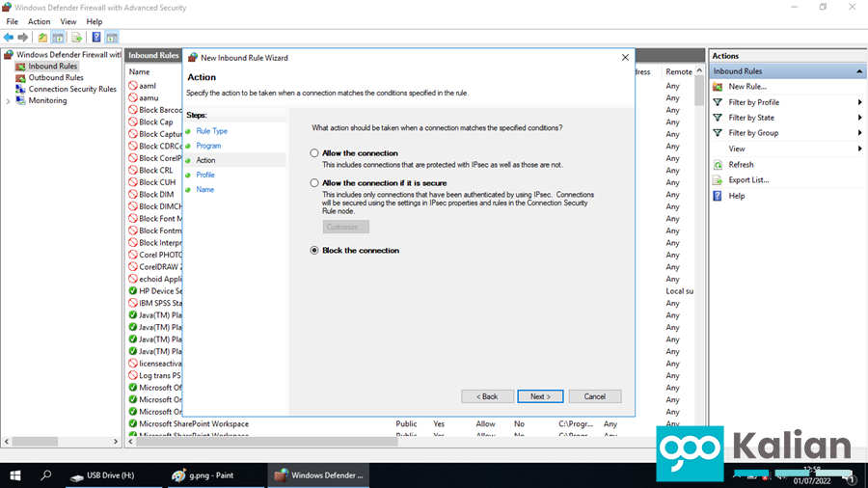Click the Filter by Profile funnel icon
The image size is (868, 488).
coord(718,102)
